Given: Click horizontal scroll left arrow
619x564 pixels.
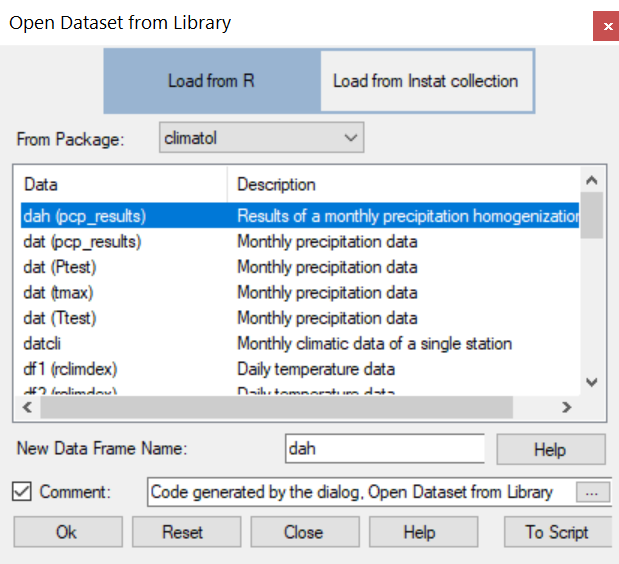Looking at the screenshot, I should (27, 407).
